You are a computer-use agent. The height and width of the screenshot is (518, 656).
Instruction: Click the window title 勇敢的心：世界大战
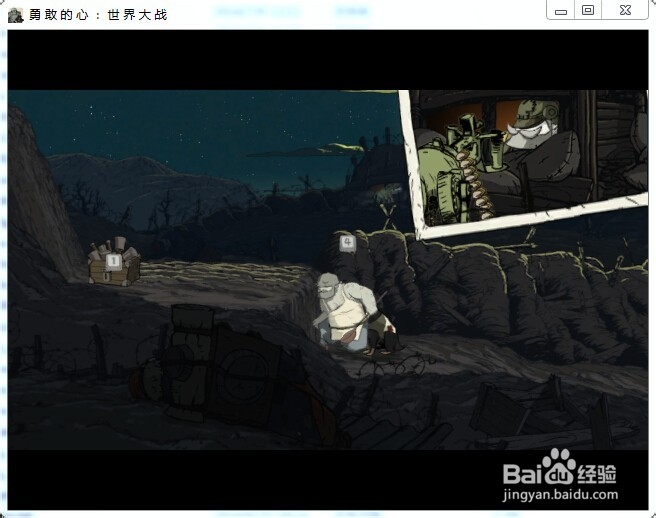(x=98, y=15)
